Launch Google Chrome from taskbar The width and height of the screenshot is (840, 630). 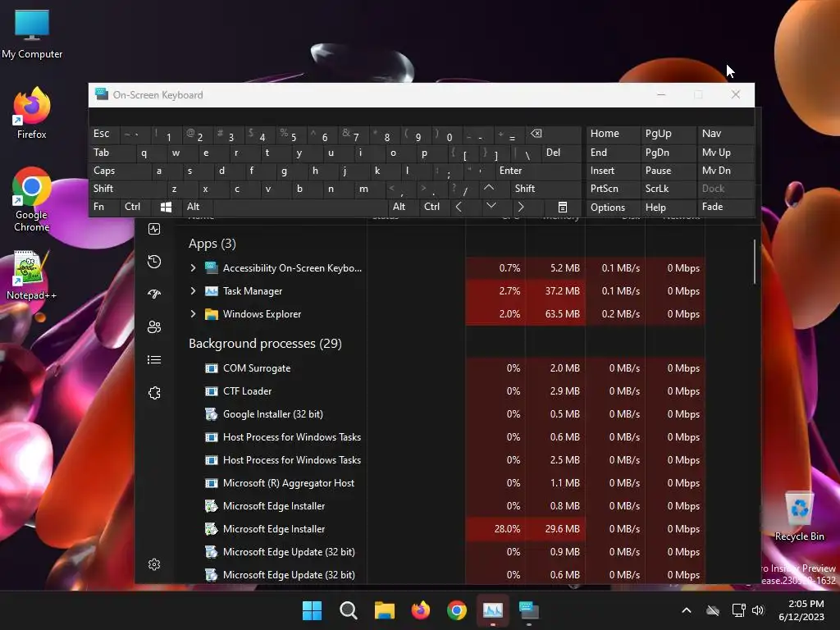point(456,610)
